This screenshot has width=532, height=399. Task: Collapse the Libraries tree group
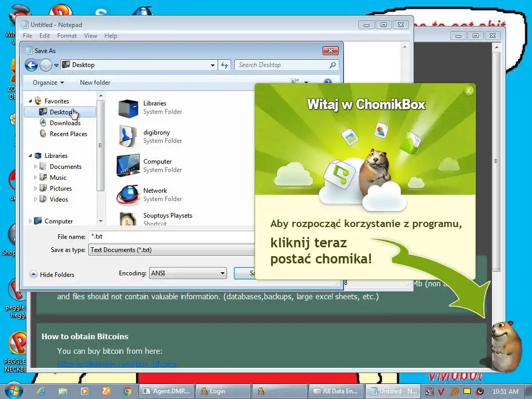coord(30,156)
